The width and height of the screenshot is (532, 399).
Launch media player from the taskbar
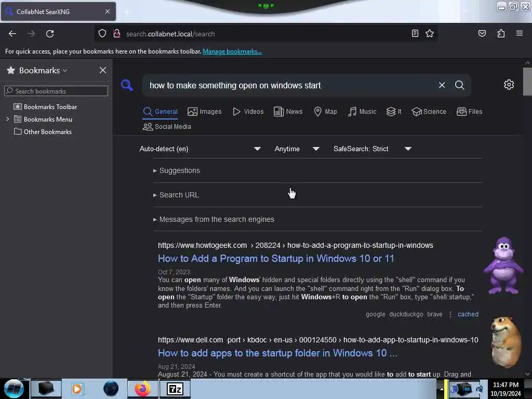click(77, 389)
